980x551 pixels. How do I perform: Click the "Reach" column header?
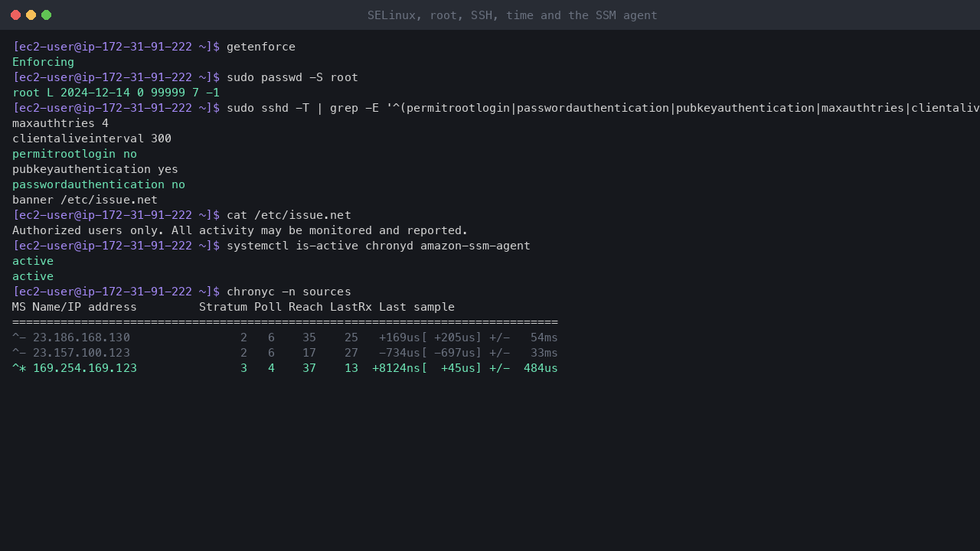[x=306, y=307]
